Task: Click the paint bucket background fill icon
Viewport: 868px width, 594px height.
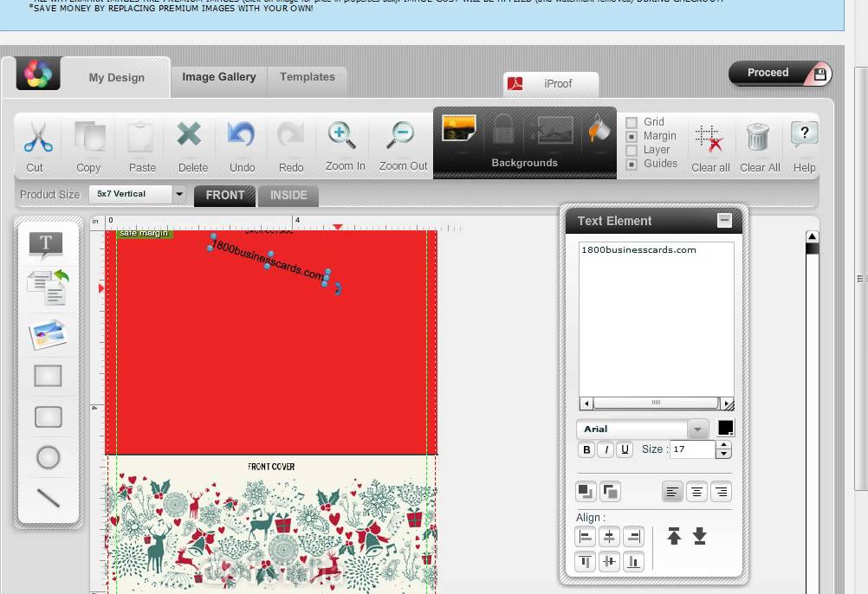Action: click(599, 128)
